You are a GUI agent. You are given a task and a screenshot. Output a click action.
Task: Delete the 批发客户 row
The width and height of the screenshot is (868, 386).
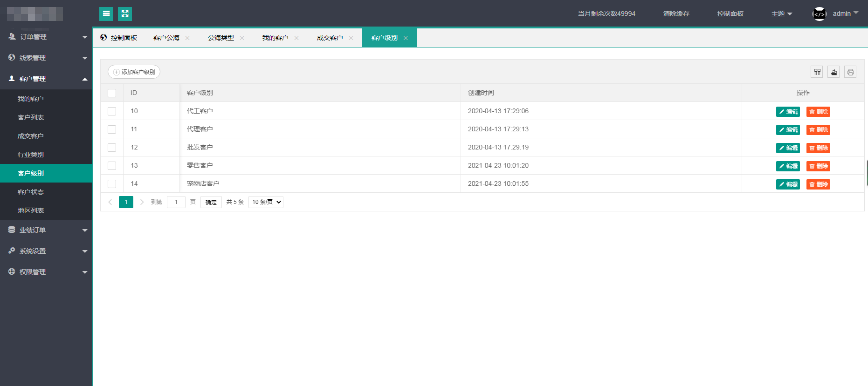pos(818,148)
